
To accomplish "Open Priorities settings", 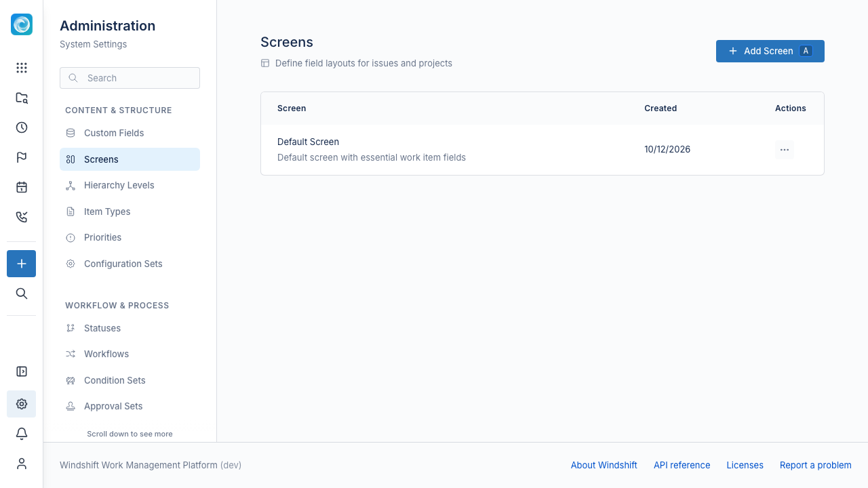I will [130, 237].
